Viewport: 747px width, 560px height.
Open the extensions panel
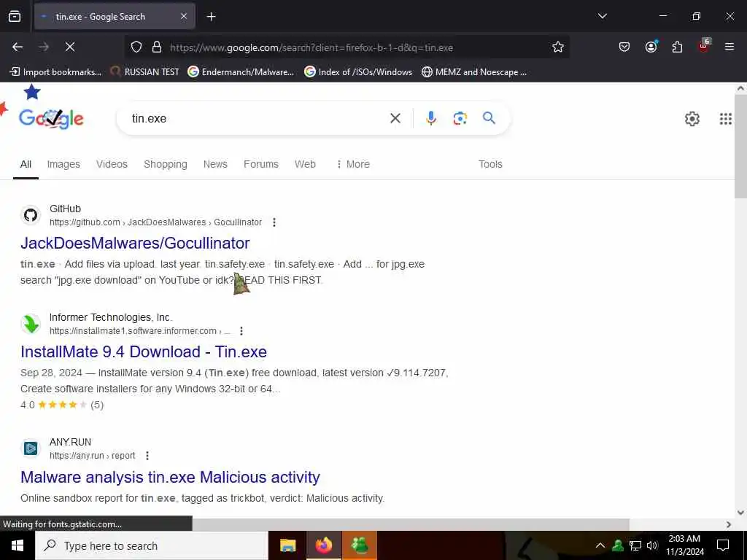677,47
